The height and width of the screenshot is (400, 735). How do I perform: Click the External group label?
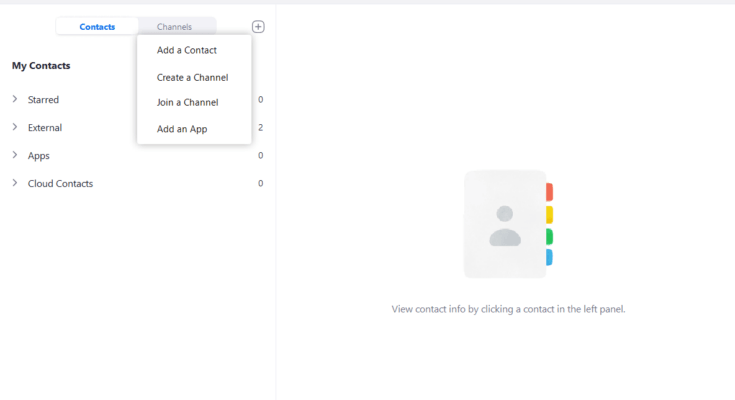(x=45, y=128)
